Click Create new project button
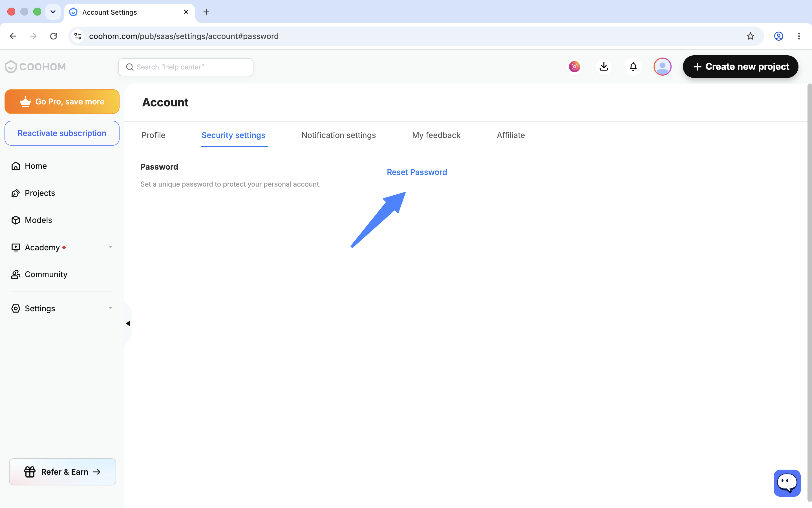The width and height of the screenshot is (812, 508). pos(741,67)
